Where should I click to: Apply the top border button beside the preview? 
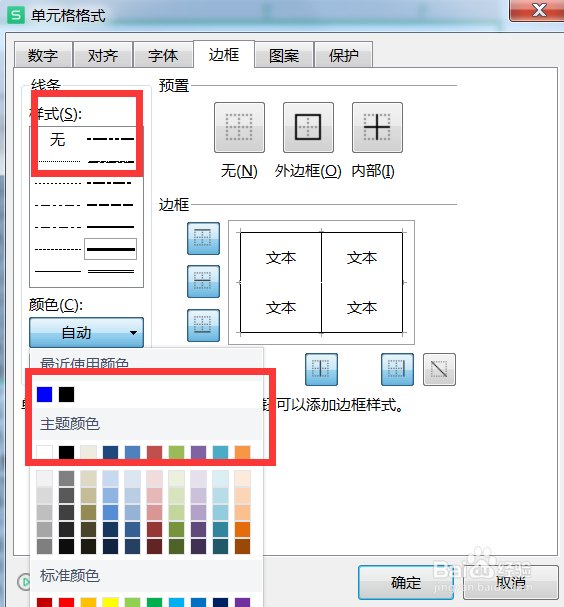(x=203, y=238)
